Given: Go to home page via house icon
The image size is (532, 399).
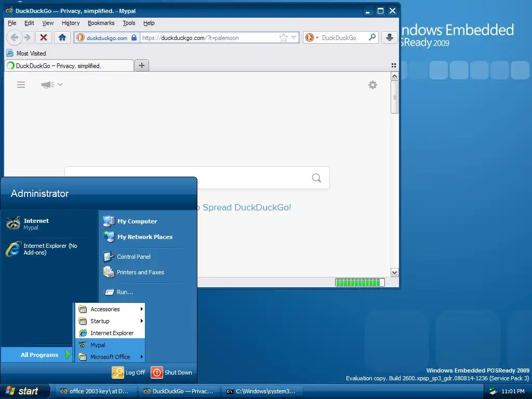Looking at the screenshot, I should click(x=62, y=37).
